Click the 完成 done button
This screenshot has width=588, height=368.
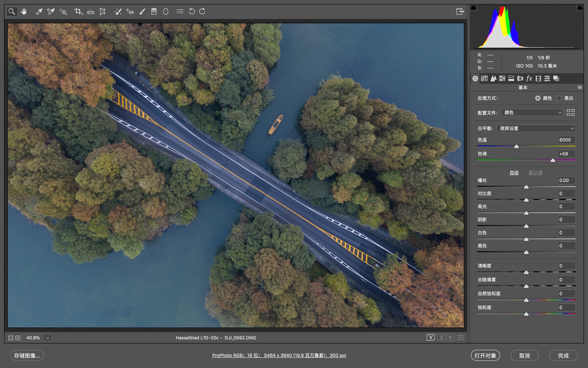pos(563,355)
